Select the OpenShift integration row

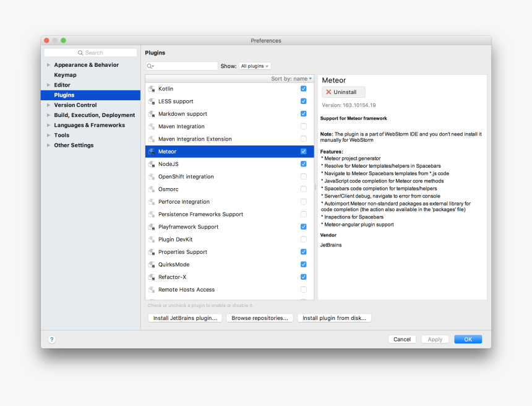[230, 177]
